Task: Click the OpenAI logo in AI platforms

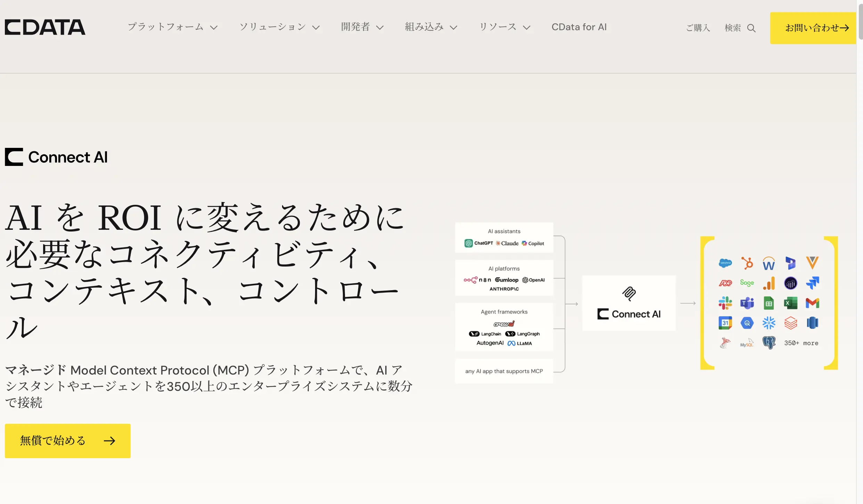Action: [533, 280]
